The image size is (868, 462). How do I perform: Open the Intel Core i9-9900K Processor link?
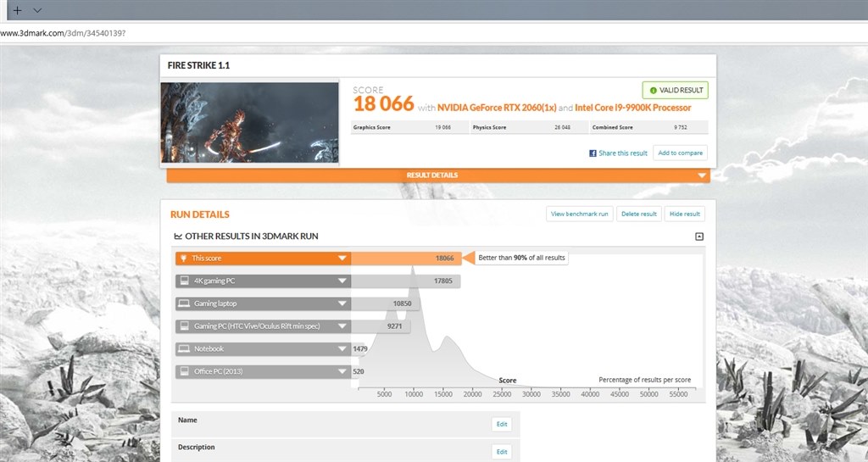(632, 108)
